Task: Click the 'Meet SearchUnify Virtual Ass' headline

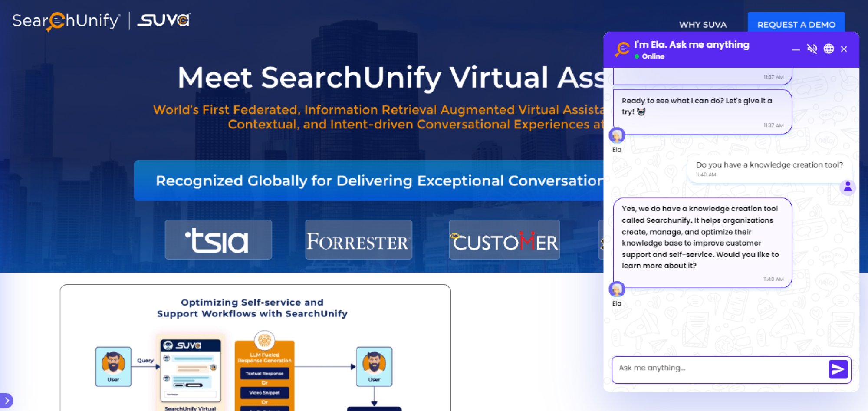Action: (x=391, y=78)
